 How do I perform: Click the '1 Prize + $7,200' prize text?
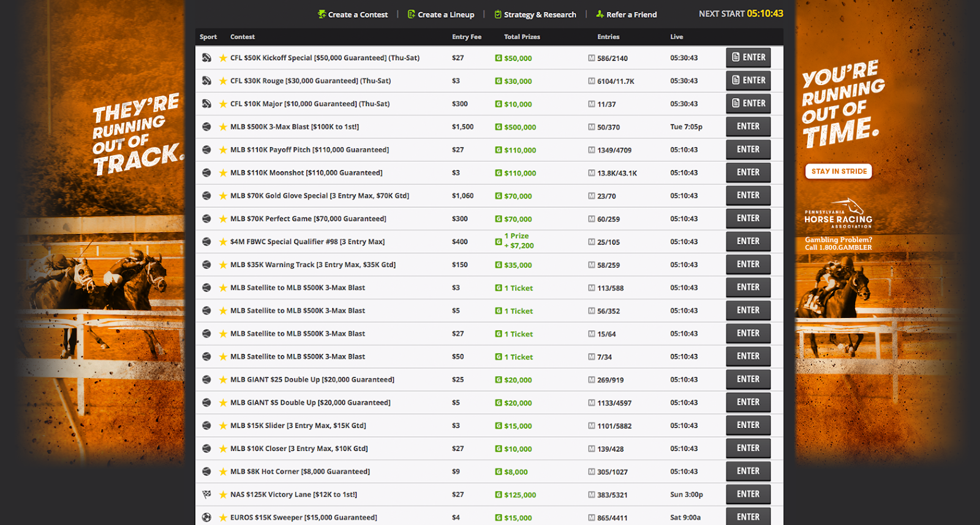519,241
